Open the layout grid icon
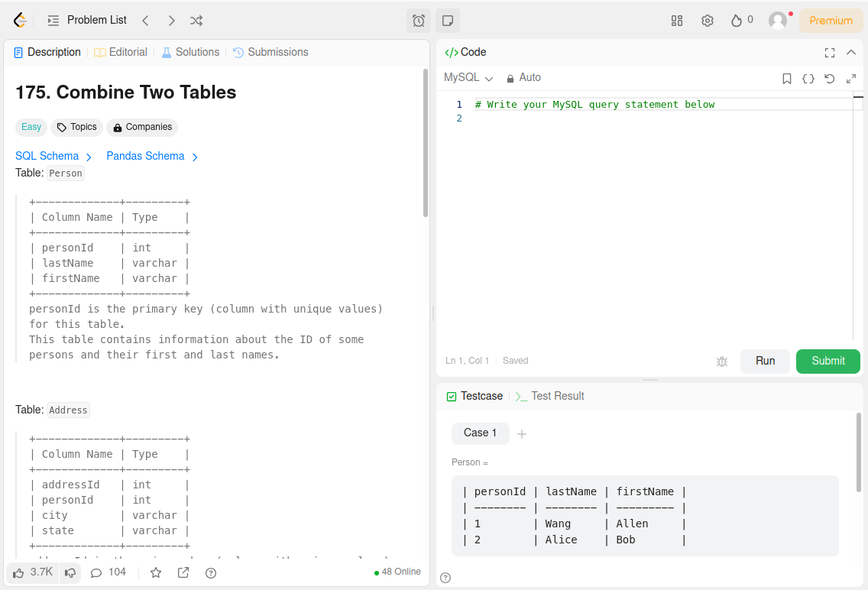The image size is (868, 590). 676,21
